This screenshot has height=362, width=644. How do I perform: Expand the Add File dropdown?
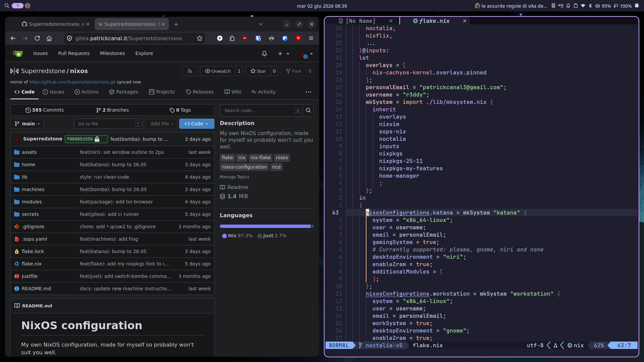point(162,124)
